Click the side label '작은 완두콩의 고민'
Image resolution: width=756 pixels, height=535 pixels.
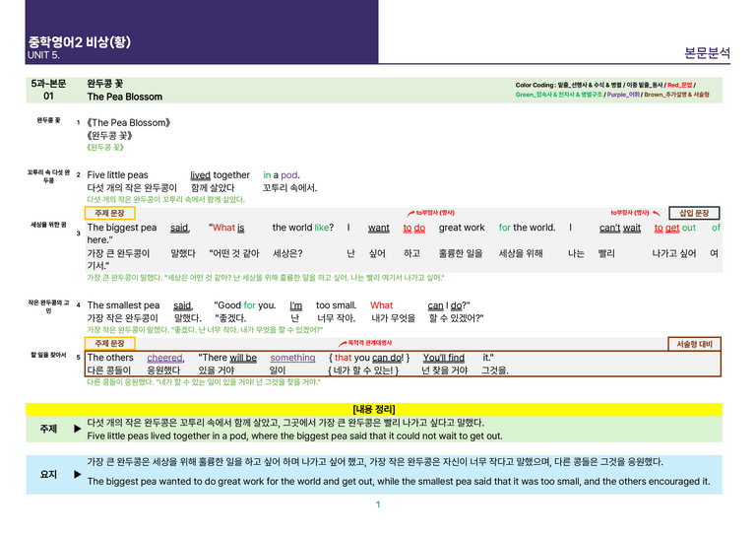pos(48,306)
